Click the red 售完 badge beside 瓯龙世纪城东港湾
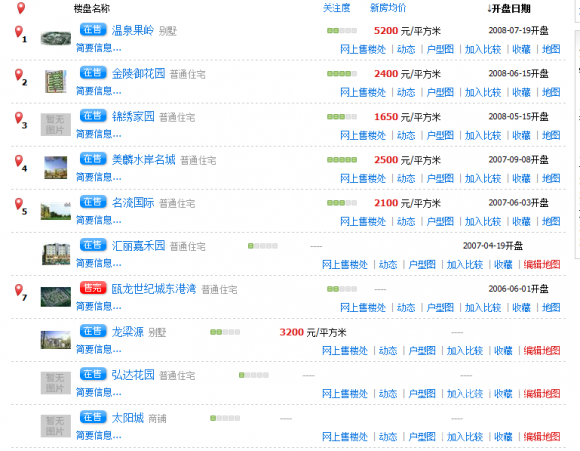Image resolution: width=580 pixels, height=451 pixels. (93, 288)
